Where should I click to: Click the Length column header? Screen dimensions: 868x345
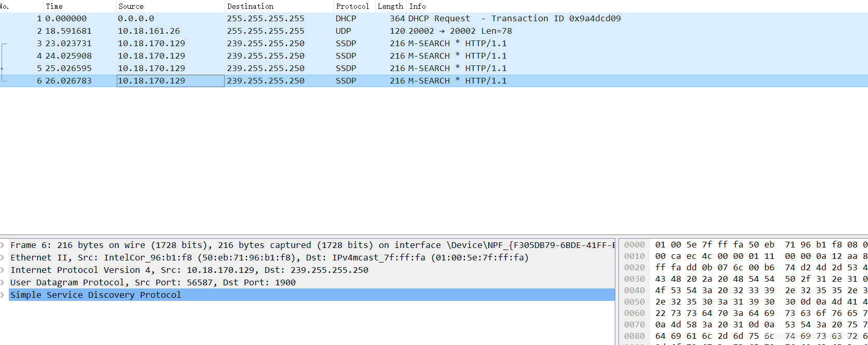[390, 6]
